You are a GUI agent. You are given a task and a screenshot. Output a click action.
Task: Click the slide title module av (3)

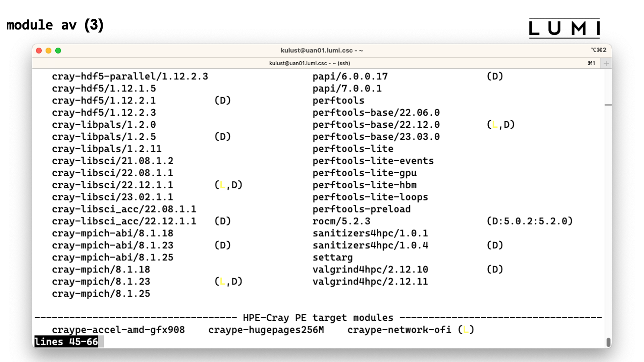pos(55,25)
